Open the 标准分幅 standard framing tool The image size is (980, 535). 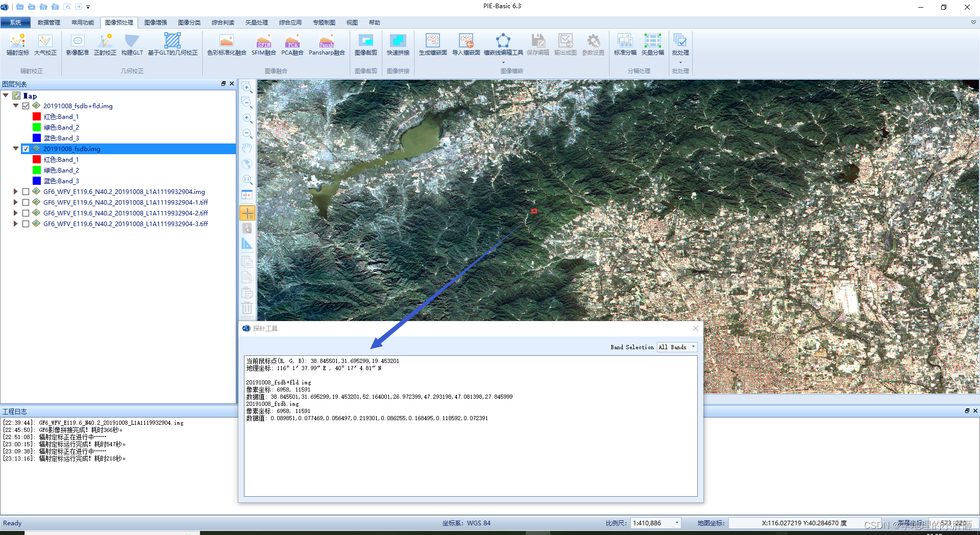tap(625, 44)
